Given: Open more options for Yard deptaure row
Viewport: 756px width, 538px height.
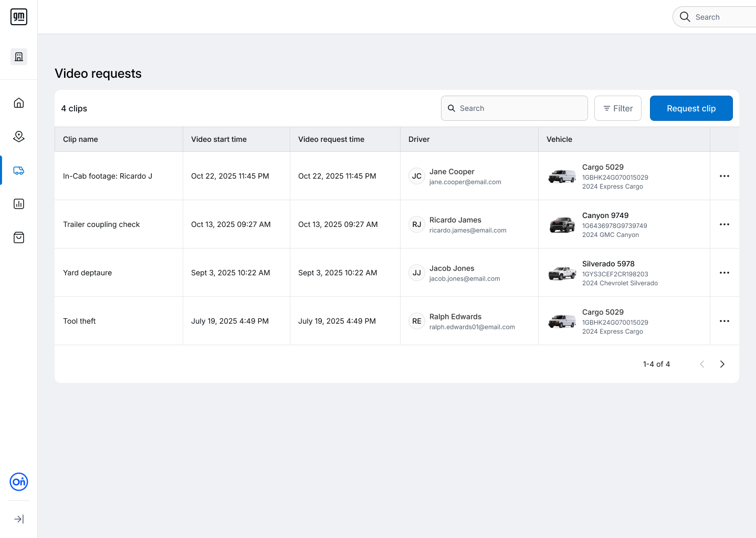Looking at the screenshot, I should coord(724,273).
